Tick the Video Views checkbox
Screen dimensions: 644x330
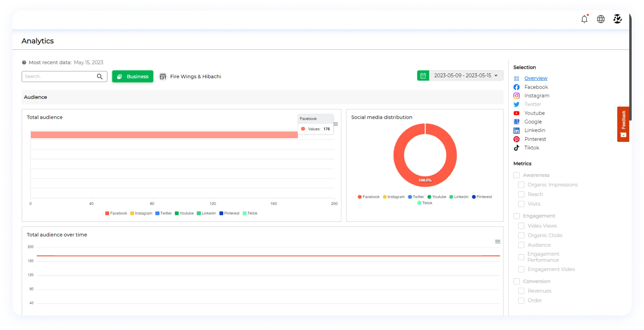(521, 226)
